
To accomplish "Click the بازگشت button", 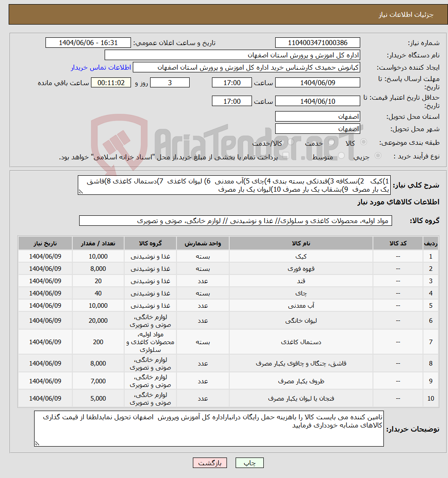I will pos(210,463).
